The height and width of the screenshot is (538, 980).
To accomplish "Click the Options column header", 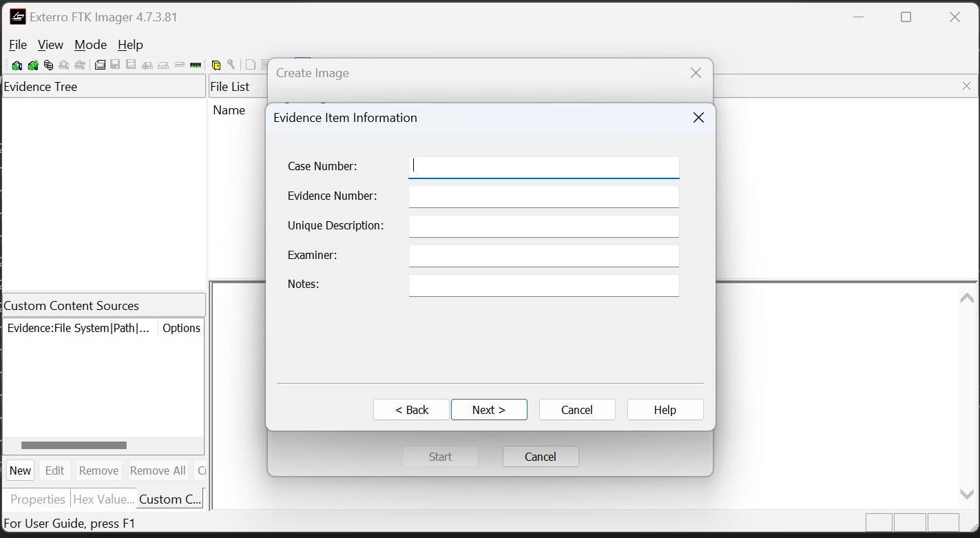I will 181,328.
